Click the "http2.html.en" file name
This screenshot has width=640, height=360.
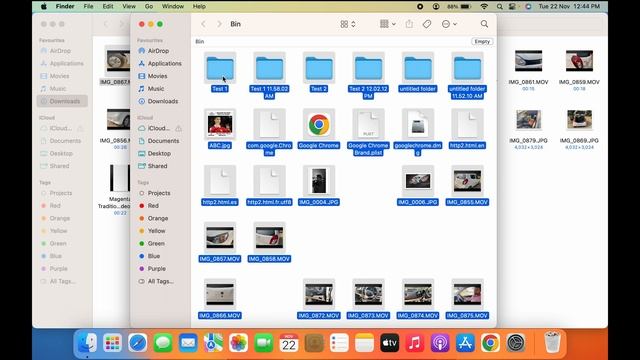tap(467, 145)
